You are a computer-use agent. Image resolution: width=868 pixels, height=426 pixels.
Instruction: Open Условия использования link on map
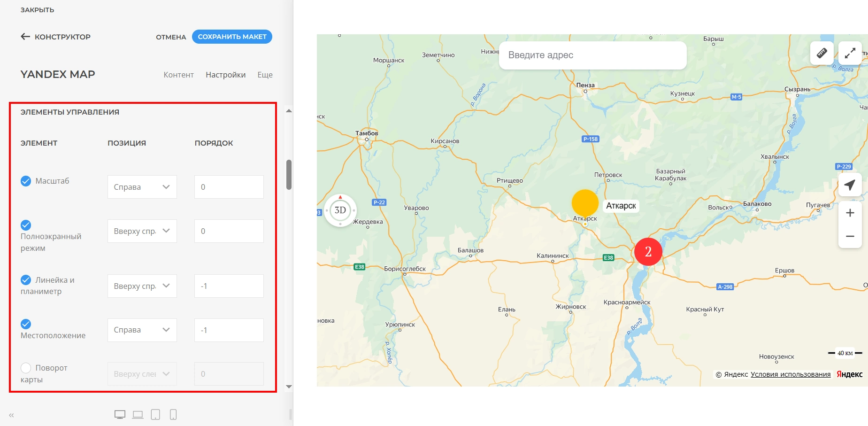pos(791,374)
